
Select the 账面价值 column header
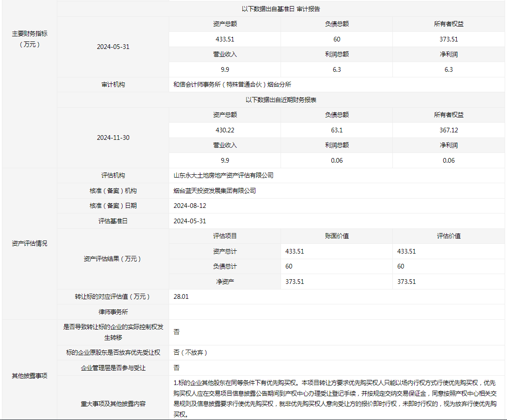[336, 236]
